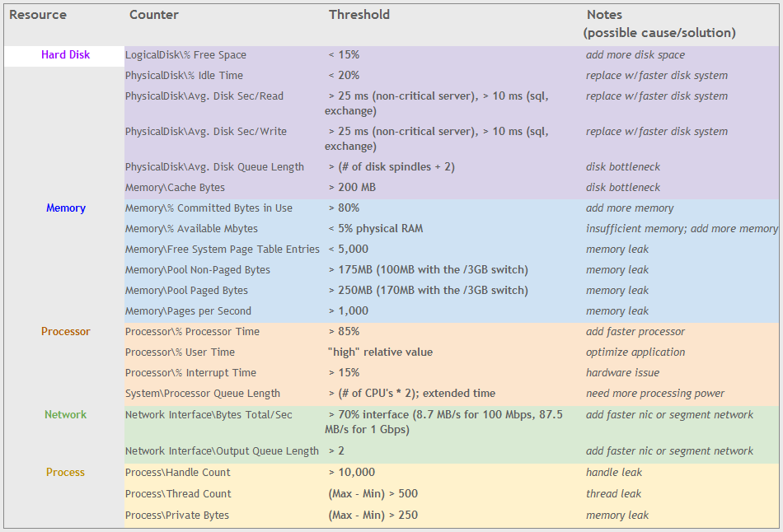This screenshot has height=532, width=783.
Task: Click Processor\% Interrupt Time counter
Action: point(190,373)
